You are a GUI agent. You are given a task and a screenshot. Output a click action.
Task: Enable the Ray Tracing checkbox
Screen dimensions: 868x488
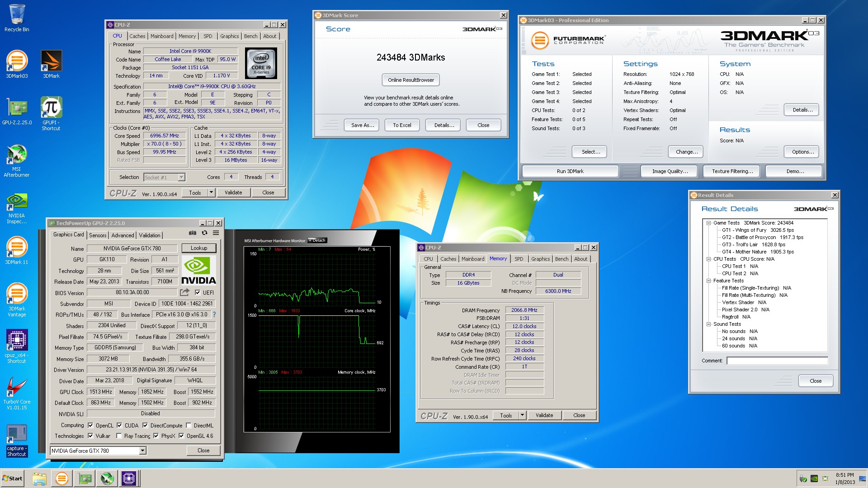(x=119, y=436)
